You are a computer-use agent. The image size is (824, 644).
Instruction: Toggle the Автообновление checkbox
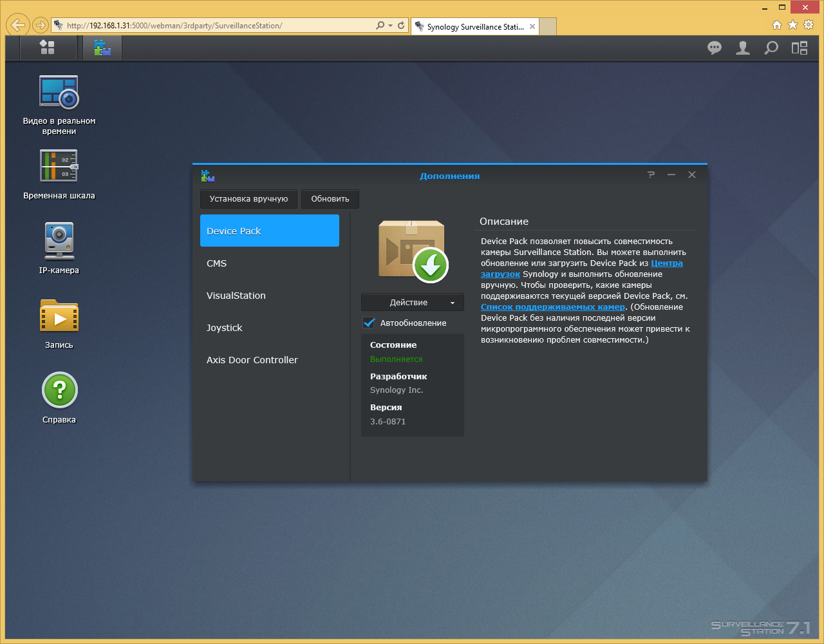click(x=369, y=323)
